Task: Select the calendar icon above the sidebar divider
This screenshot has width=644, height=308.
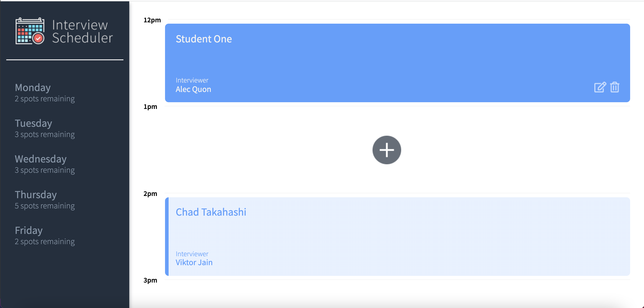Action: coord(30,31)
